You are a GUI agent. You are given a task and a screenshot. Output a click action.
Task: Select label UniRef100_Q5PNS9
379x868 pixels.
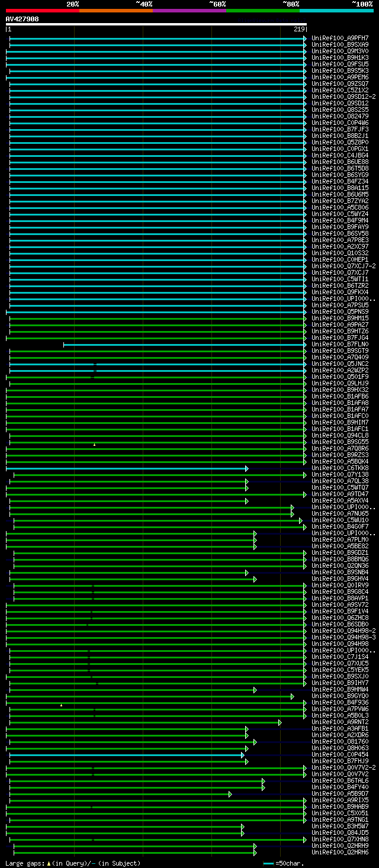click(x=340, y=311)
